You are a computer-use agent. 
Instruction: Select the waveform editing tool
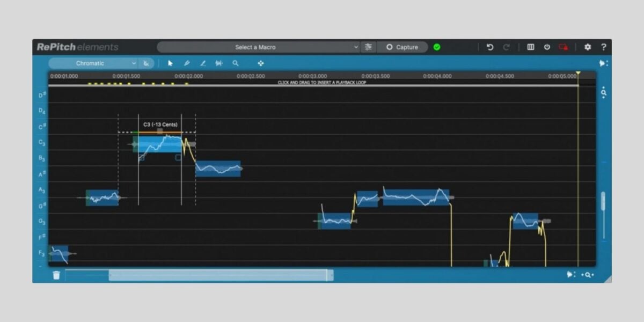point(219,63)
